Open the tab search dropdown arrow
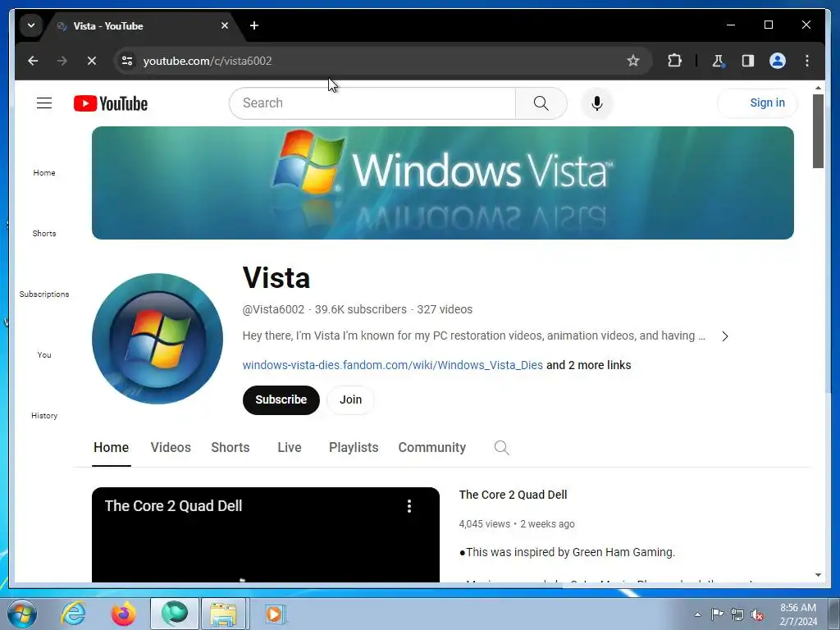Screen dimensions: 840x630 click(31, 25)
